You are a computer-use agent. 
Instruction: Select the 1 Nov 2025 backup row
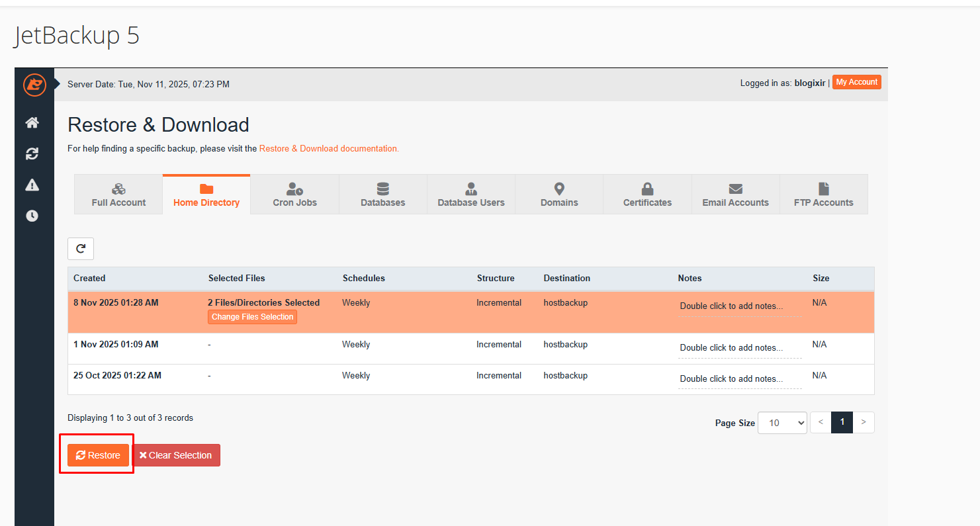(x=116, y=345)
